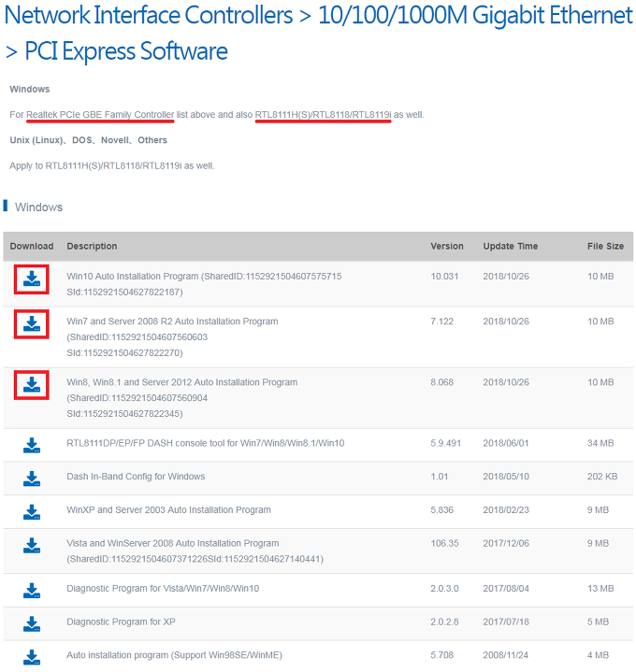The height and width of the screenshot is (672, 636).
Task: Click update time 2008/11/24
Action: [506, 655]
